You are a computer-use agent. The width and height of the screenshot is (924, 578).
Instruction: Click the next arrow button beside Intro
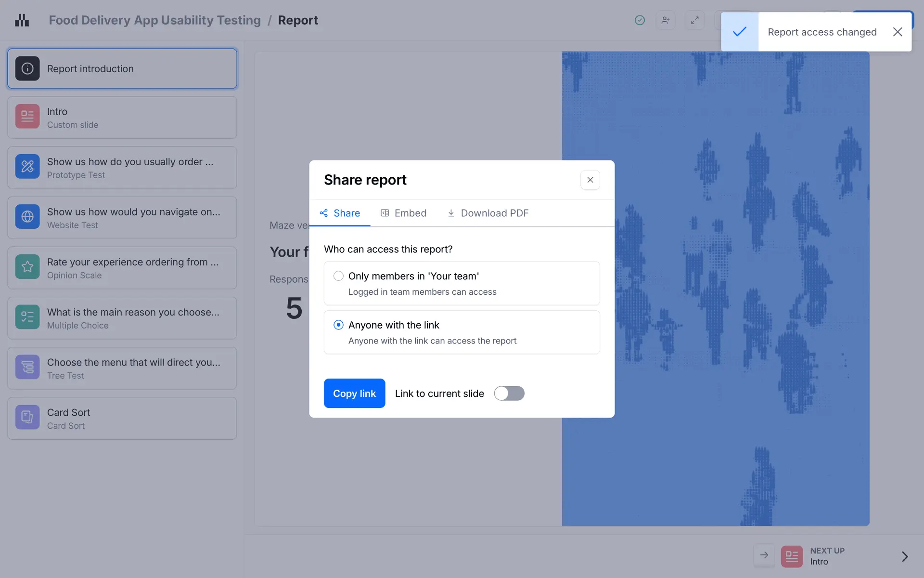pyautogui.click(x=764, y=555)
